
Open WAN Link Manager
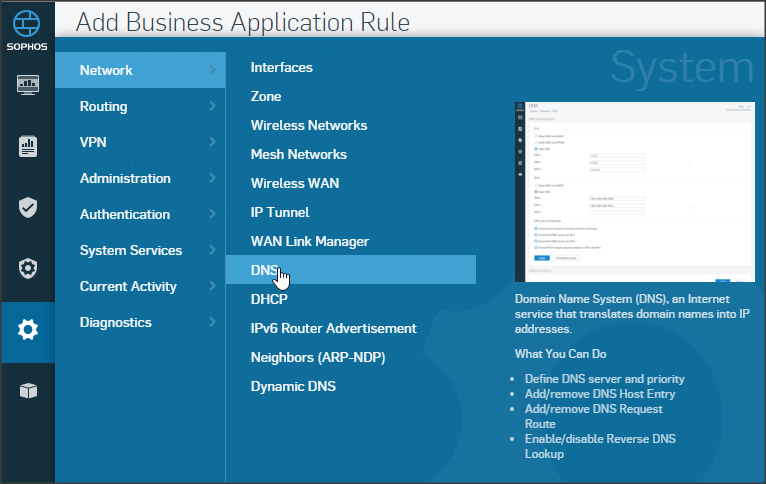[309, 241]
